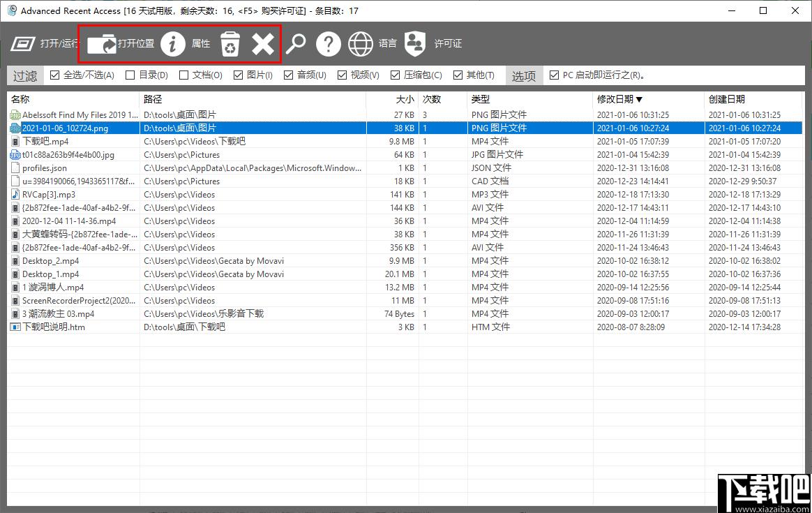Sort by 修改日期 column header

click(648, 99)
